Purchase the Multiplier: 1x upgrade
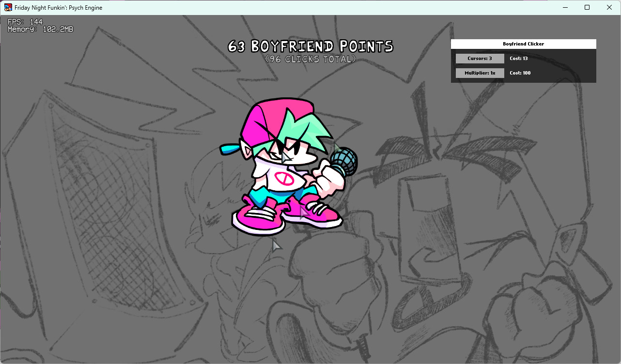 480,73
